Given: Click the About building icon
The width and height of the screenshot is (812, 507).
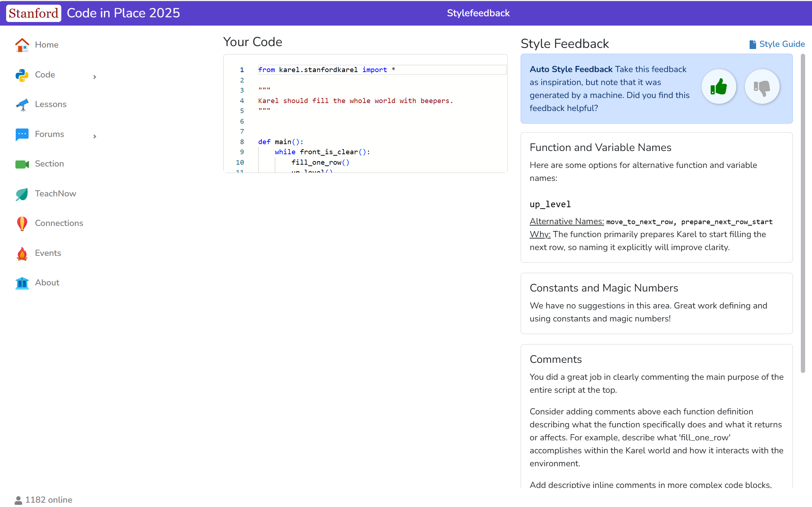Looking at the screenshot, I should pyautogui.click(x=22, y=283).
